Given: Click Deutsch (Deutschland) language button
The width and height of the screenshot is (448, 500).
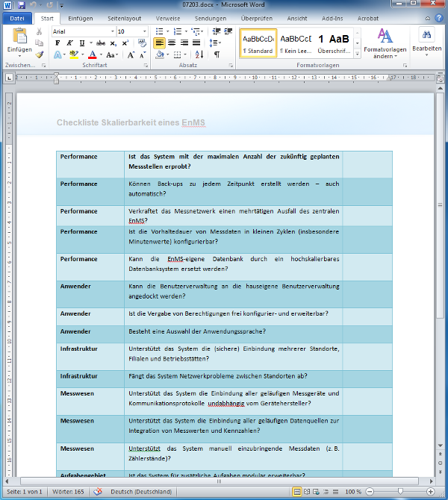Looking at the screenshot, I should (x=142, y=493).
